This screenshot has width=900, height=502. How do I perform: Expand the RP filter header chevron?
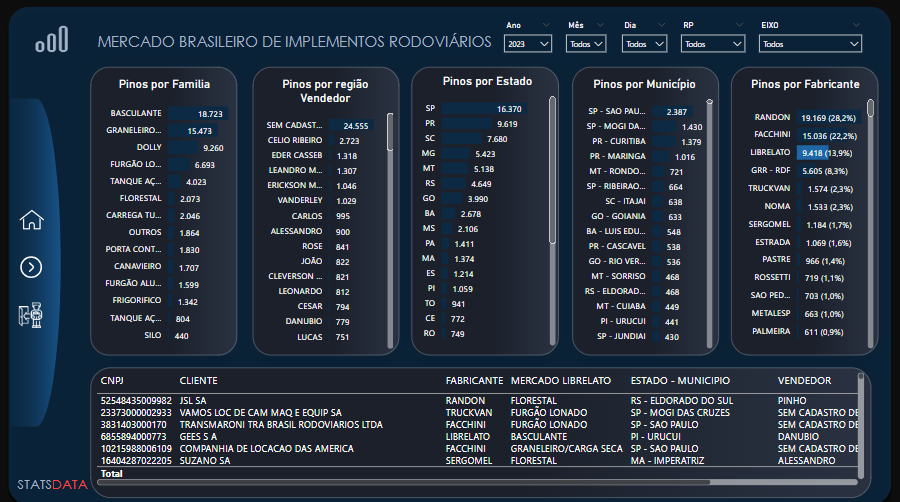(x=739, y=25)
